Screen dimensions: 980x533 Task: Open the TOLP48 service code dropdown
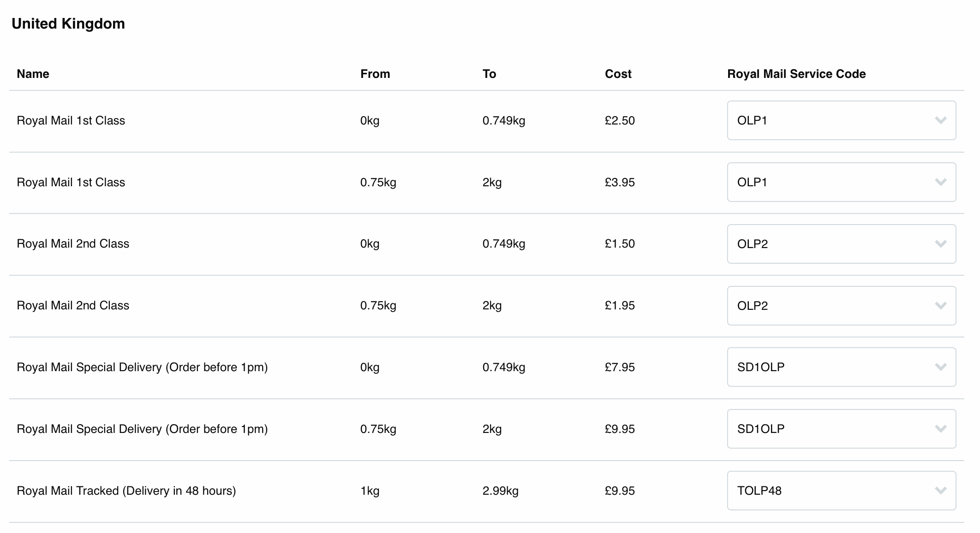point(841,491)
